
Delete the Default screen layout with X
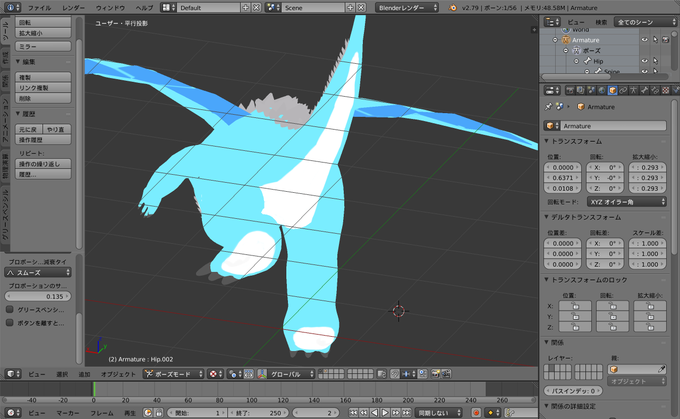256,7
